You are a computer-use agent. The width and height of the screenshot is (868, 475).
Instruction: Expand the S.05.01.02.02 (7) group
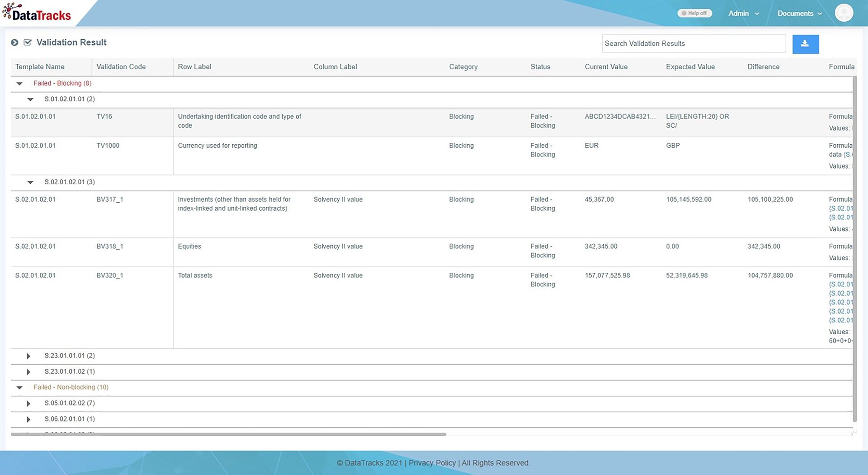pos(28,404)
